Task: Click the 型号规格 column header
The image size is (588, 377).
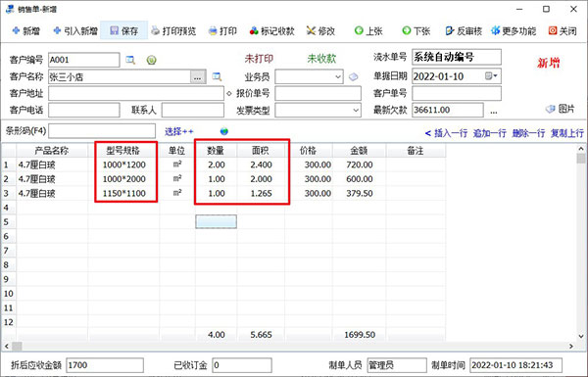Action: (123, 151)
